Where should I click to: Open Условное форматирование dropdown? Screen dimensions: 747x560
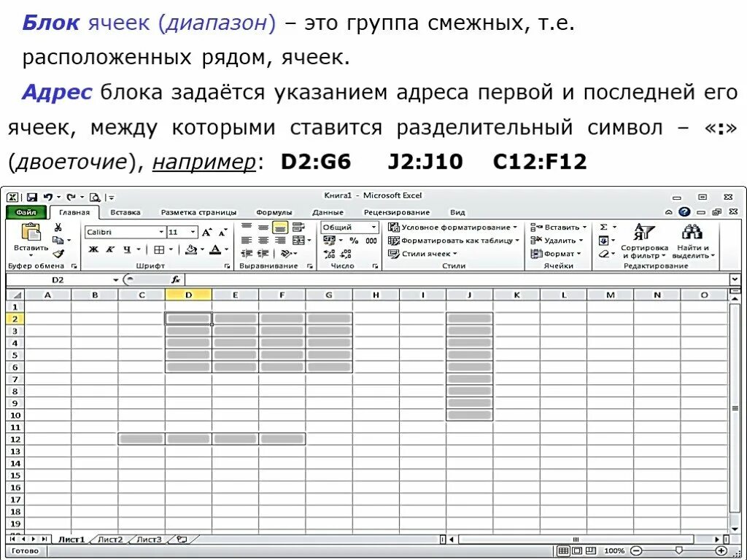click(453, 227)
